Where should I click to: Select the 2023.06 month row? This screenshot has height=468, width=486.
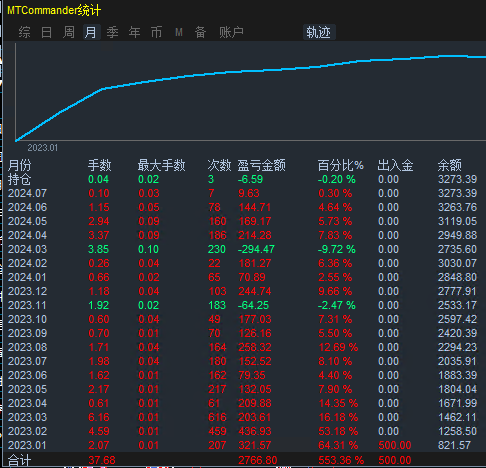pos(243,375)
